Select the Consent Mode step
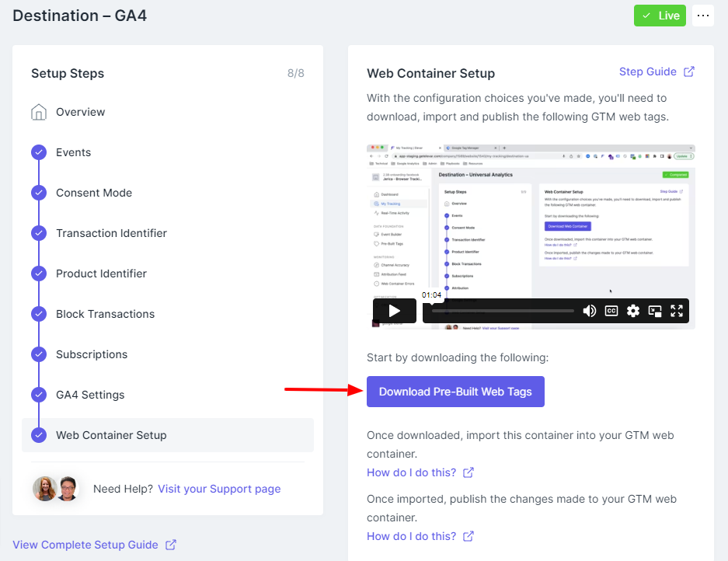 point(94,193)
